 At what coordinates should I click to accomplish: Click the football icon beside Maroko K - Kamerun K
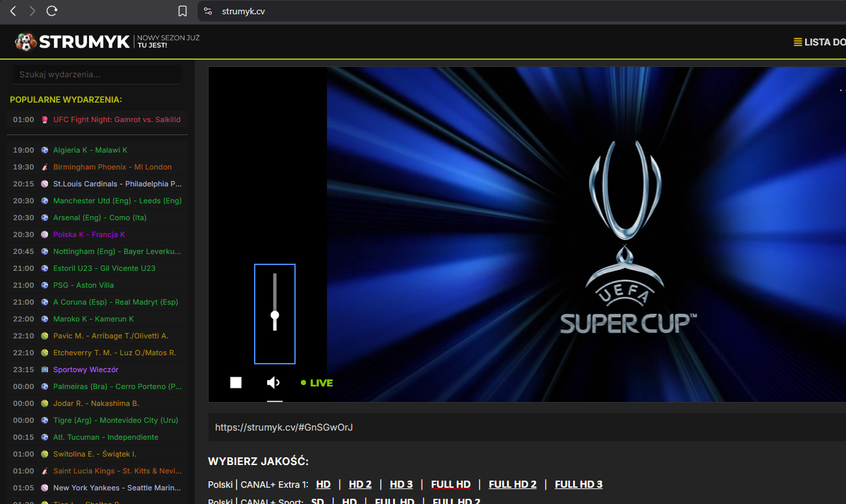click(x=45, y=319)
